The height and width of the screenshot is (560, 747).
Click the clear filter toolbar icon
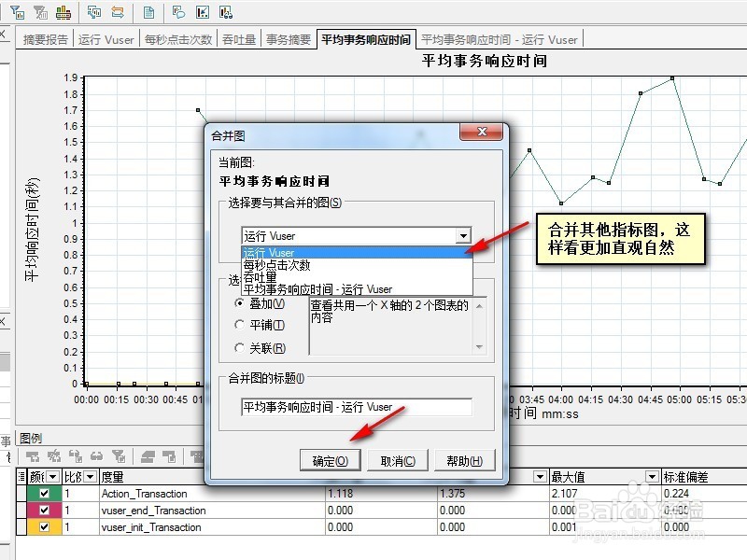click(40, 12)
